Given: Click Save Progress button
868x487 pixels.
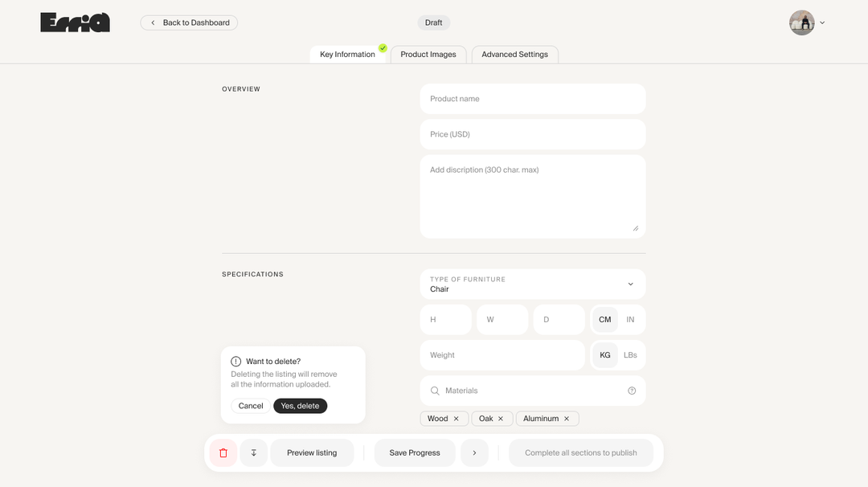Looking at the screenshot, I should [x=415, y=452].
